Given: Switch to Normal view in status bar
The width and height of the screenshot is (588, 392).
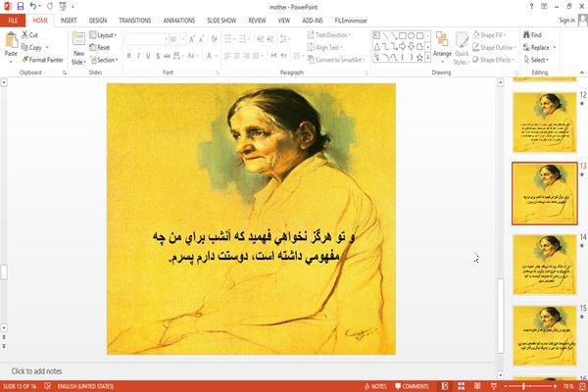Looking at the screenshot, I should point(445,386).
